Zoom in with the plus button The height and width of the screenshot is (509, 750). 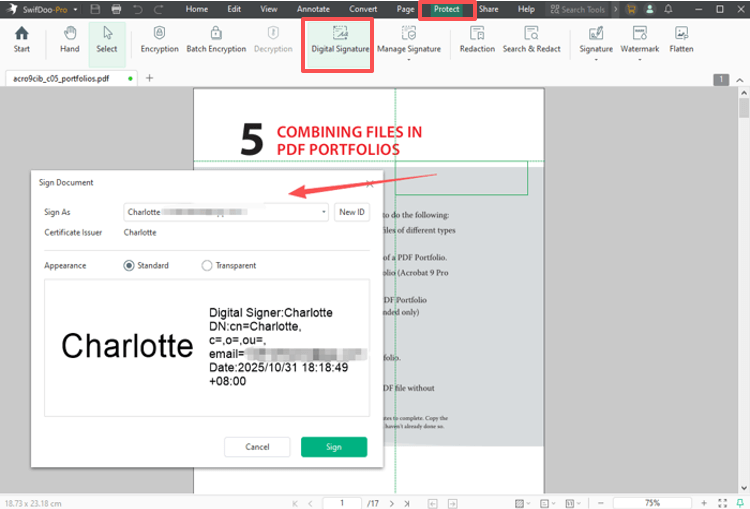(704, 503)
